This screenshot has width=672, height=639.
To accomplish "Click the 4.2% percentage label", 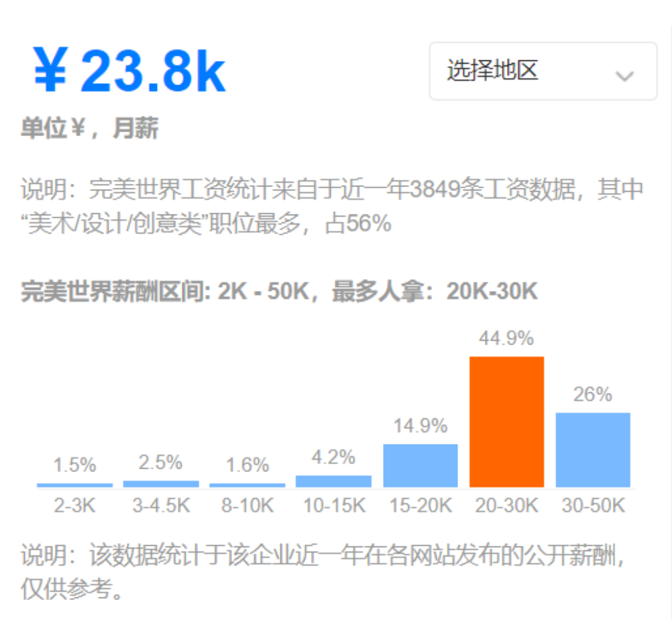I will [x=333, y=457].
